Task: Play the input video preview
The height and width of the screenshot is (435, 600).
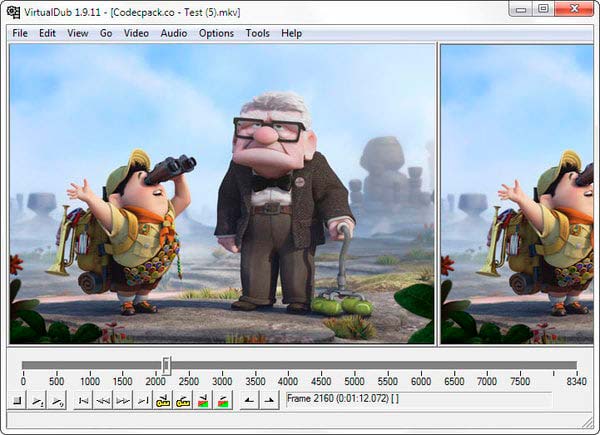Action: tap(37, 401)
